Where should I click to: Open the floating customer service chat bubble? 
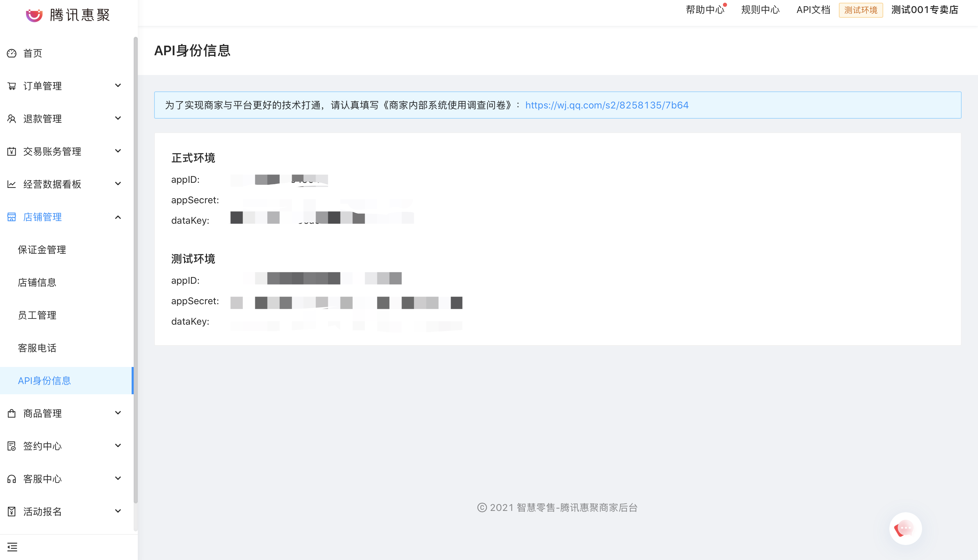coord(905,529)
